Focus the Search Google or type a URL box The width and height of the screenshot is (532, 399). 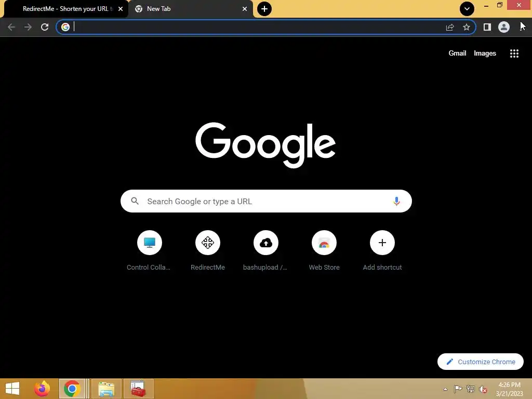pos(266,201)
